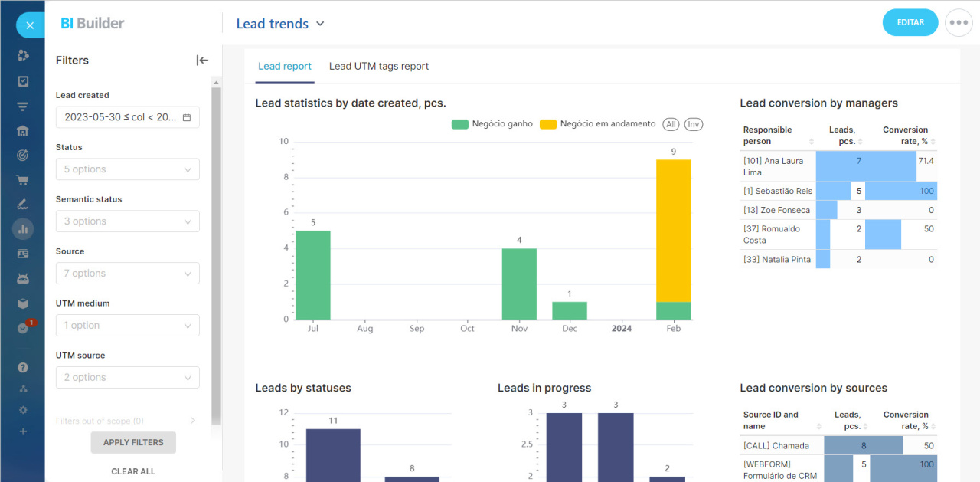Close the BI Builder slider panel
The image size is (980, 482).
[30, 25]
